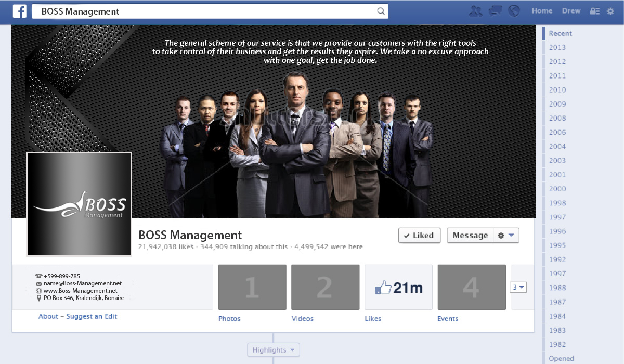Toggle the Liked button off
This screenshot has height=364, width=624.
[x=419, y=236]
